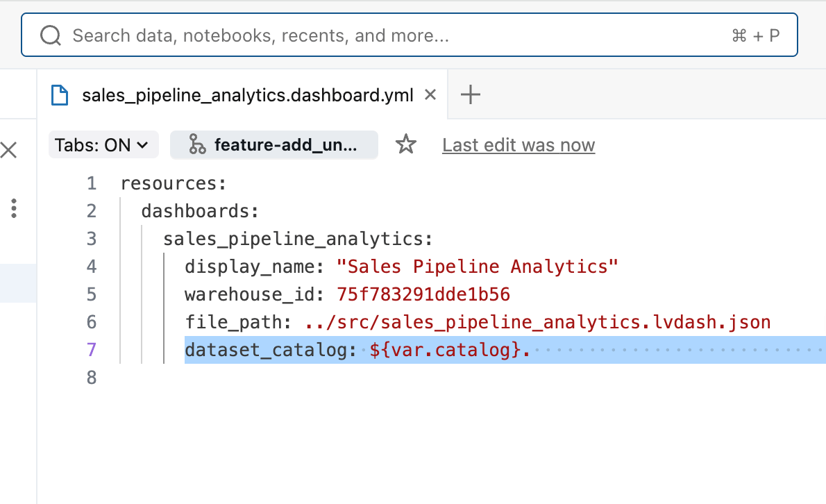Click the file icon on the dashboard.yml tab

click(60, 95)
